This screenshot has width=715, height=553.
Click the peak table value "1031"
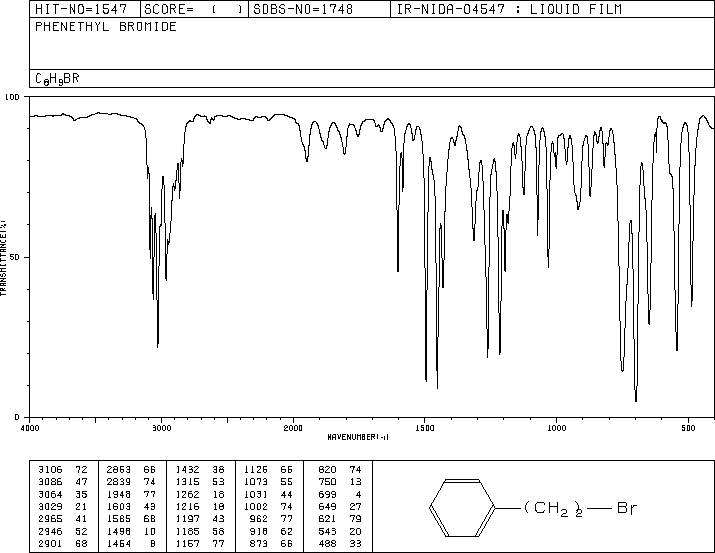click(256, 494)
